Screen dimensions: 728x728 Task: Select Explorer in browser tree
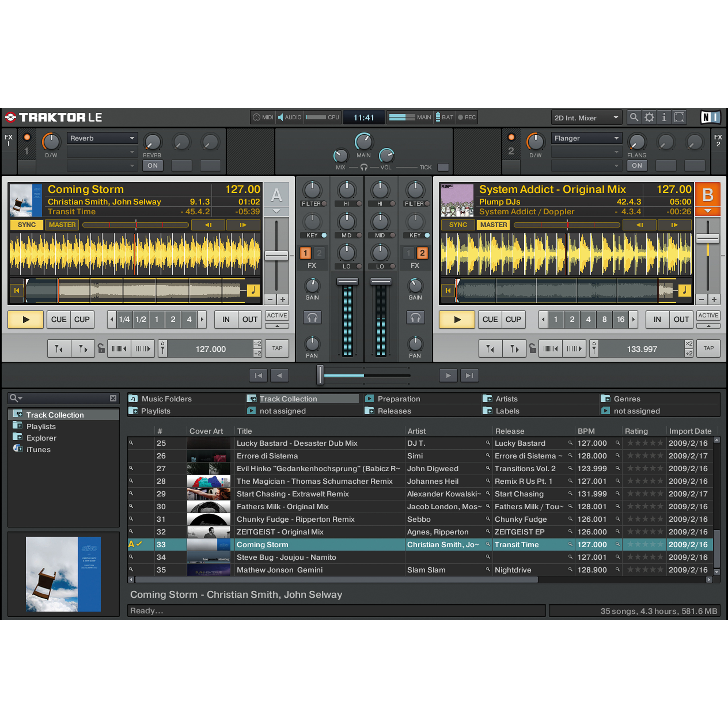pyautogui.click(x=41, y=438)
